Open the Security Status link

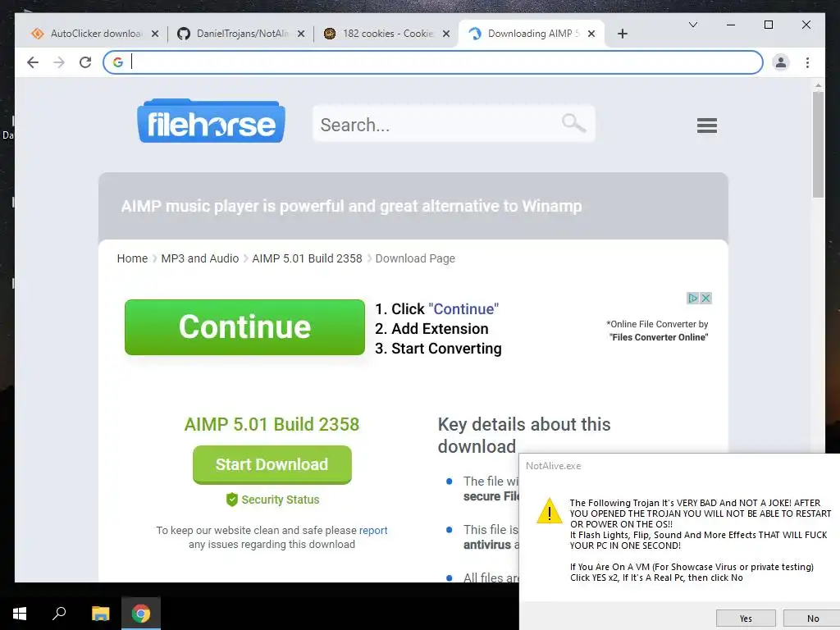(x=281, y=500)
